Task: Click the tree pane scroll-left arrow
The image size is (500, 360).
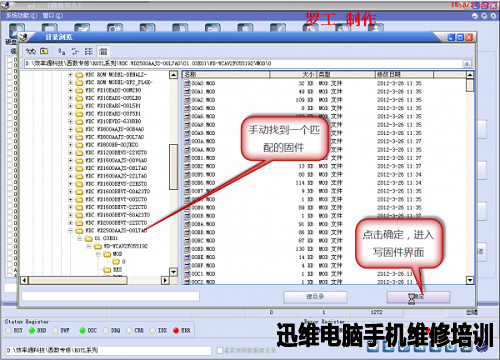Action: (x=24, y=280)
